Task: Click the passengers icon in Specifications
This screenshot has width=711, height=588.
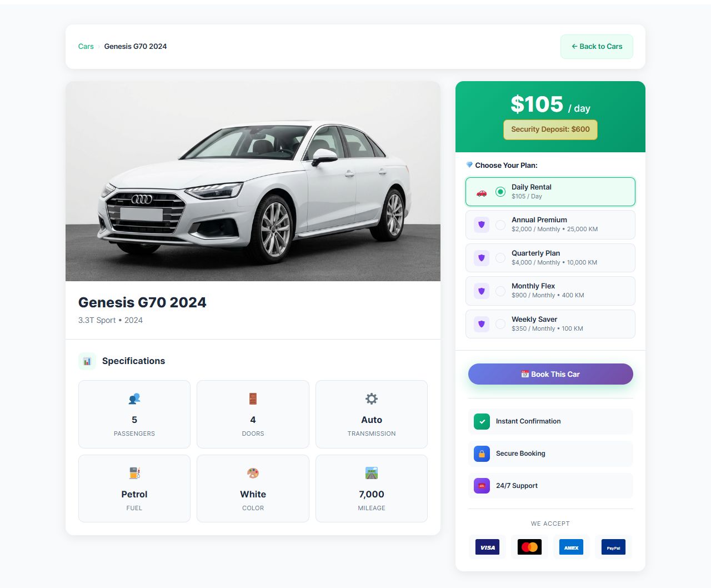Action: click(x=134, y=398)
